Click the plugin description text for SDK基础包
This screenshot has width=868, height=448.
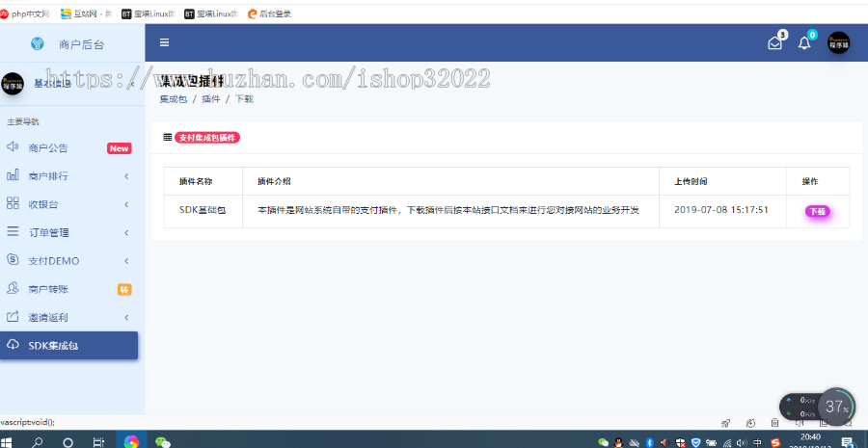(x=448, y=210)
